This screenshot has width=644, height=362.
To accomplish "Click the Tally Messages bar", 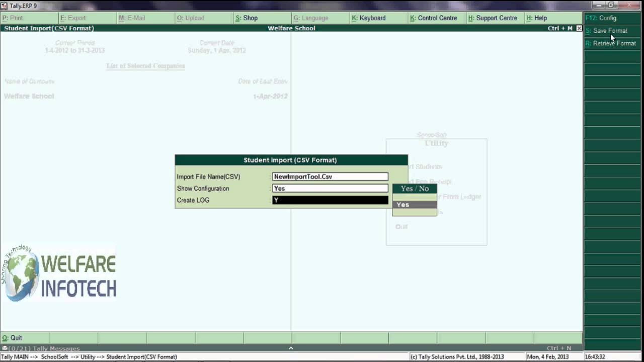I will 291,348.
